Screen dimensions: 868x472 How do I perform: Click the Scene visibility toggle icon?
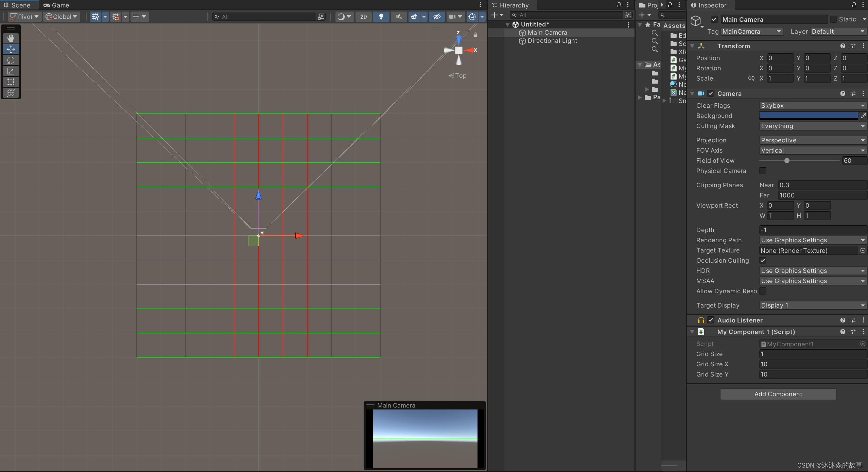437,16
